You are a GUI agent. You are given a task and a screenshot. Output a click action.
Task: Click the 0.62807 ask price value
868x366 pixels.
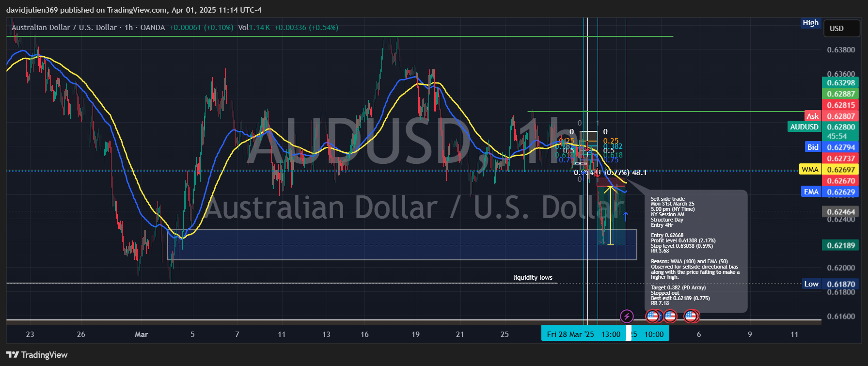[841, 116]
